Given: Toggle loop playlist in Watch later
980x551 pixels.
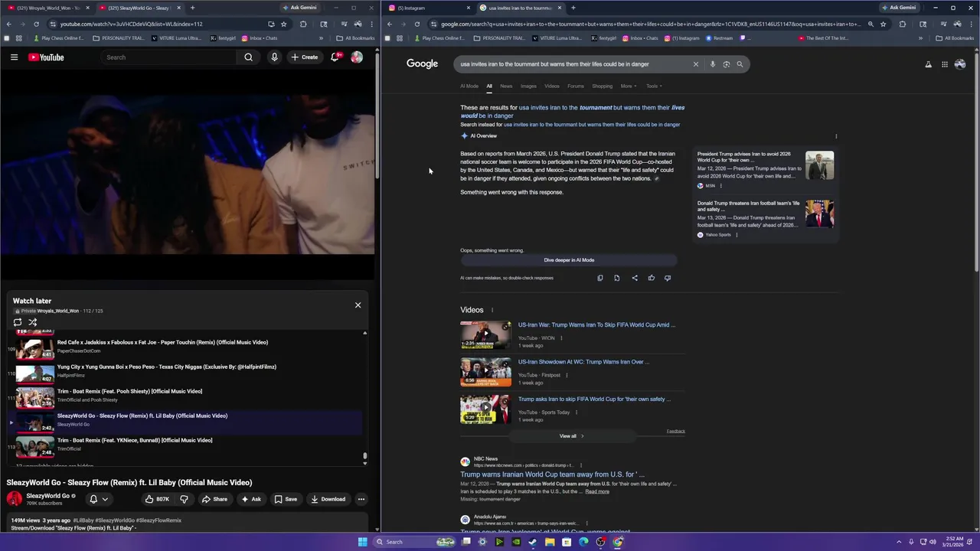Looking at the screenshot, I should coord(18,322).
